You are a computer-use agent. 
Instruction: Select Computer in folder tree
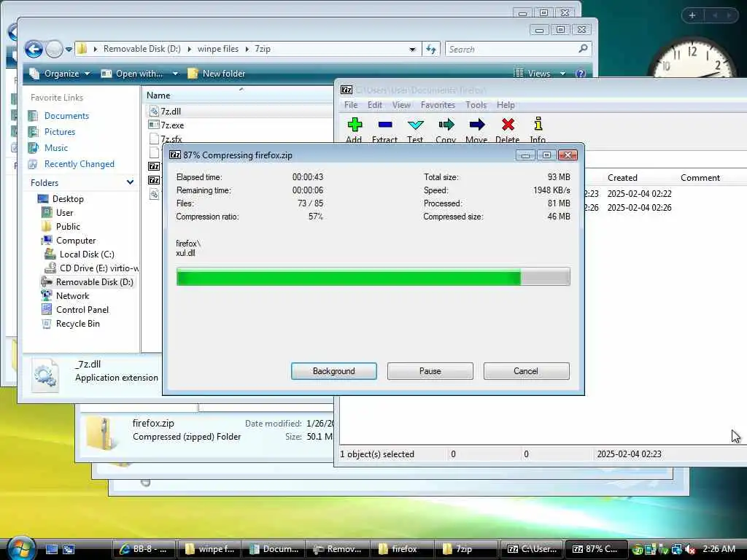[x=76, y=241]
